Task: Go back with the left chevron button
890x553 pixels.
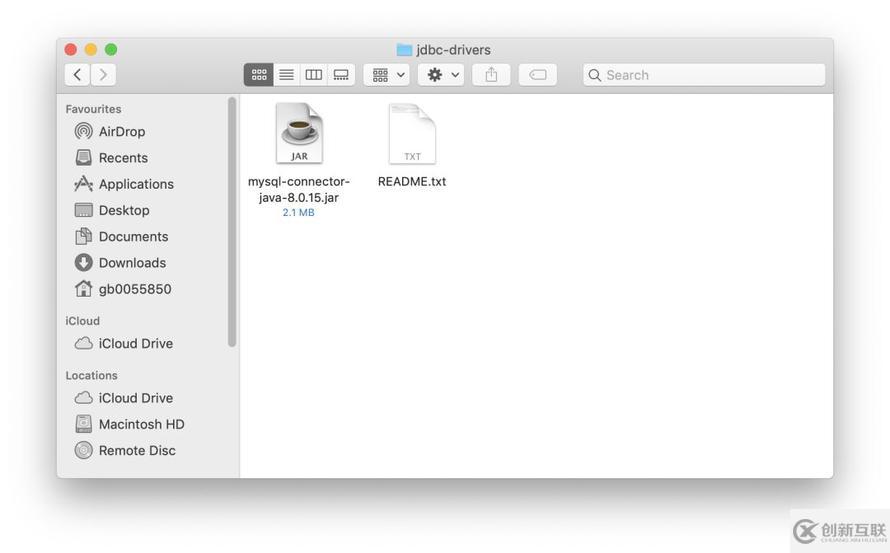Action: pyautogui.click(x=77, y=74)
